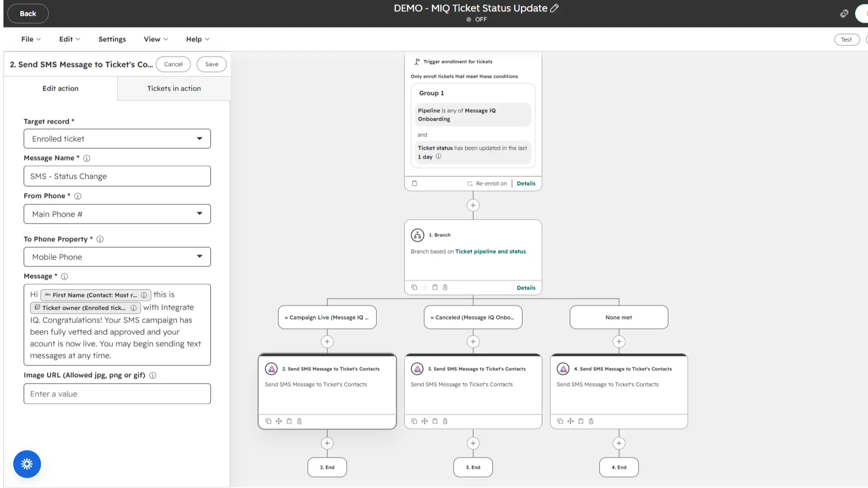This screenshot has height=488, width=868.
Task: Click info icon beside To Phone Property
Action: coord(100,239)
